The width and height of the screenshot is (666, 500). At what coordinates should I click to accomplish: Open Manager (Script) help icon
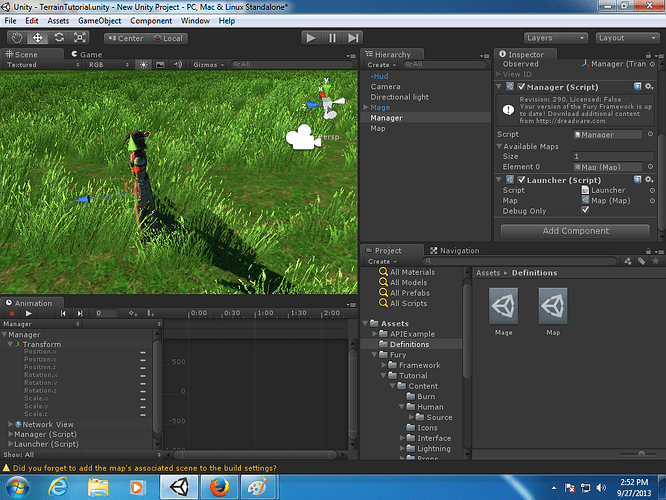637,87
